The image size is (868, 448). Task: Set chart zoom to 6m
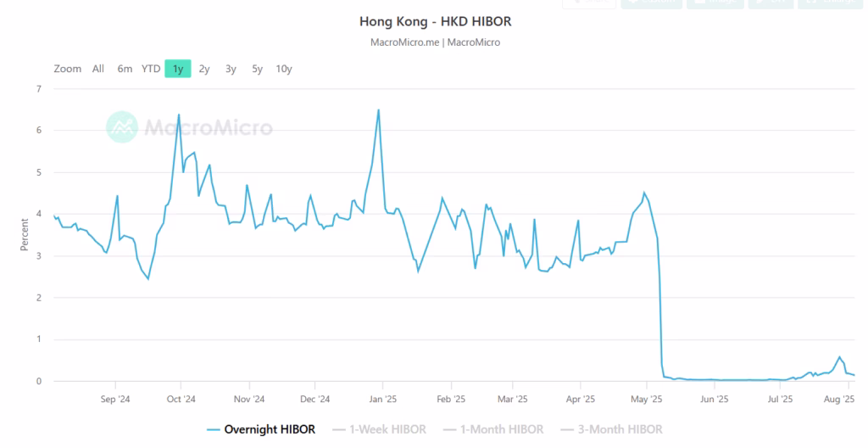tap(125, 69)
